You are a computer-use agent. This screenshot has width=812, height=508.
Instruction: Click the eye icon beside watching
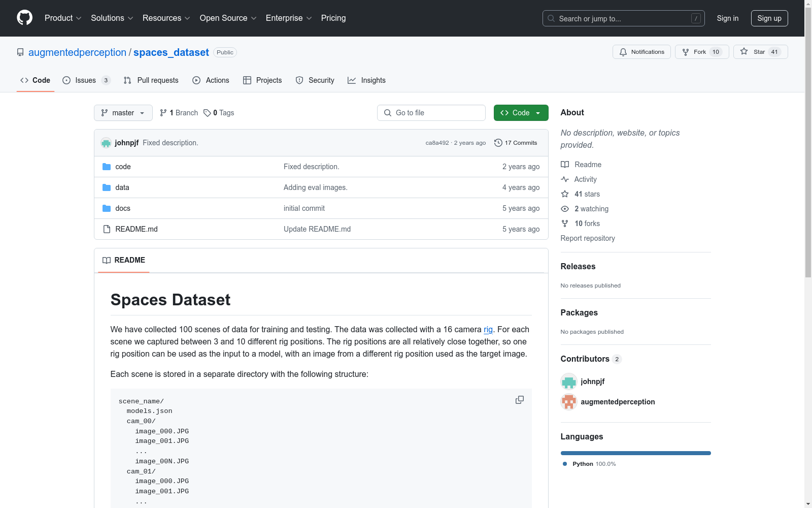coord(565,209)
